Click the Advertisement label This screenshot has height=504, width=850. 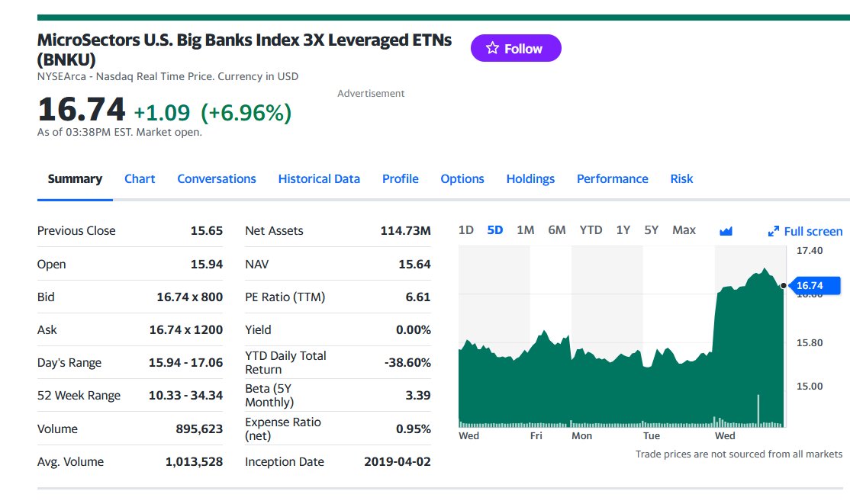point(371,93)
